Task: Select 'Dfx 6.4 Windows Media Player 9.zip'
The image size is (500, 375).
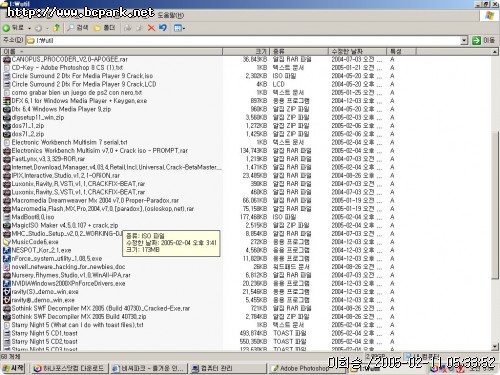Action: 61,109
